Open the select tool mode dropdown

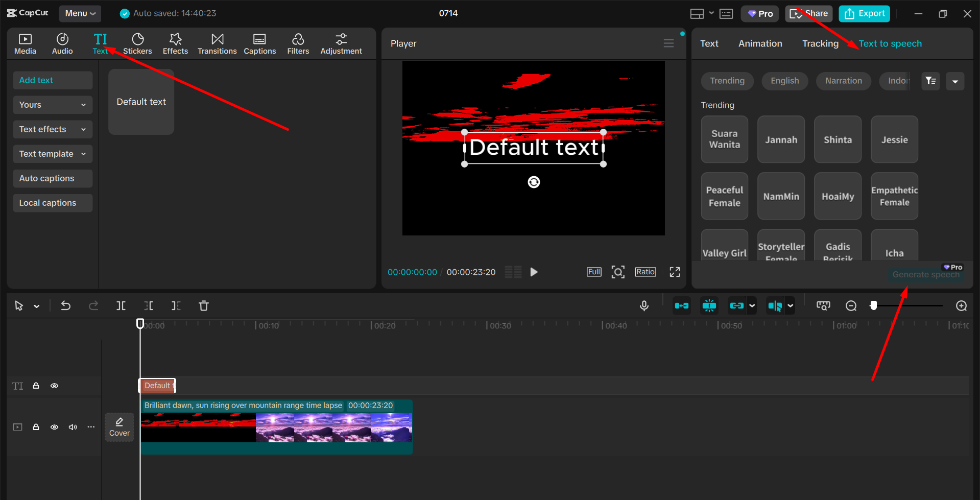click(x=37, y=306)
